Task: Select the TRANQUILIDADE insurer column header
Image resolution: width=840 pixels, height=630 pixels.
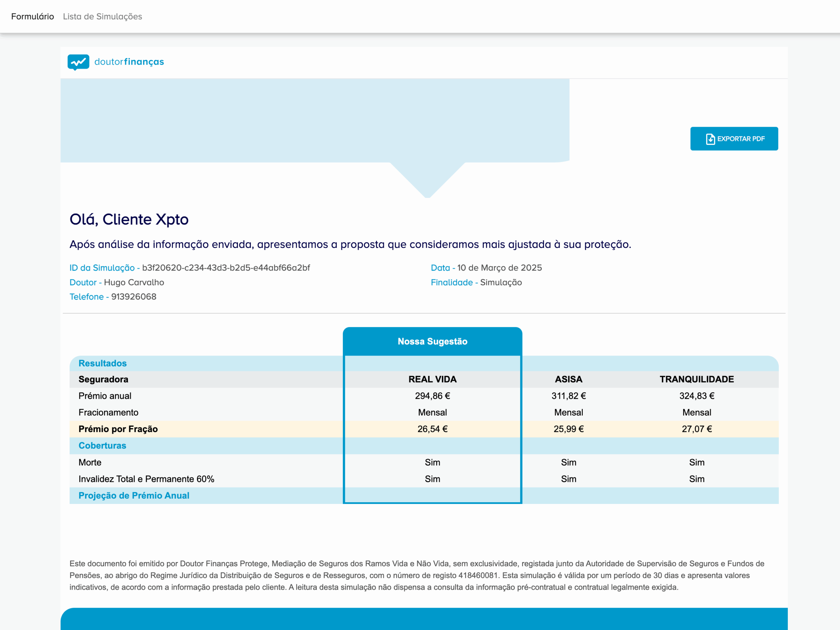Action: (x=697, y=379)
